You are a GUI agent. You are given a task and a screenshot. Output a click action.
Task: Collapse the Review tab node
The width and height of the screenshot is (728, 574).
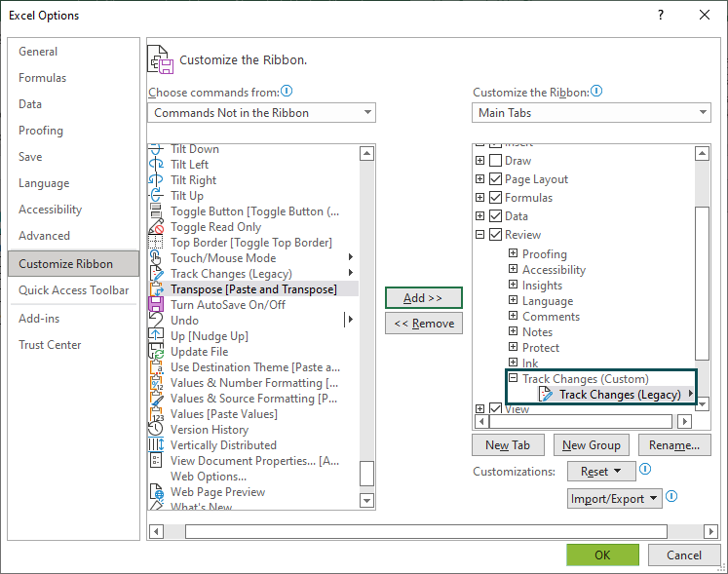tap(480, 235)
